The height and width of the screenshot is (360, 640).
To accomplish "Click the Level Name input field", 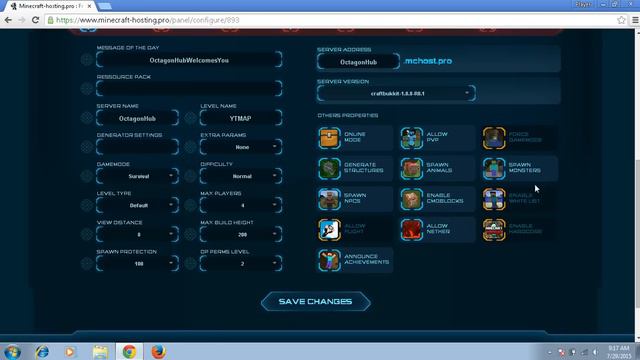I will click(241, 118).
